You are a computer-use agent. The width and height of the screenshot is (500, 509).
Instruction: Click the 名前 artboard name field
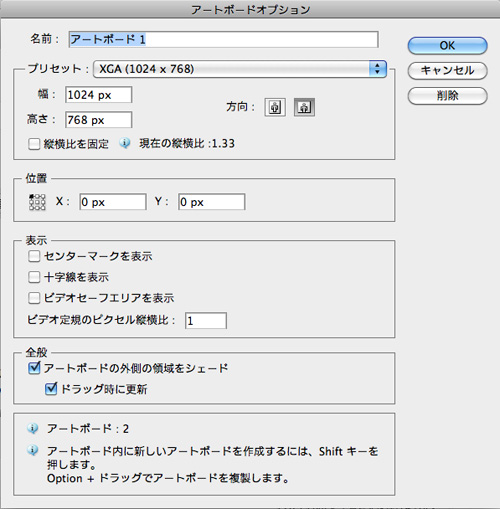[x=223, y=39]
